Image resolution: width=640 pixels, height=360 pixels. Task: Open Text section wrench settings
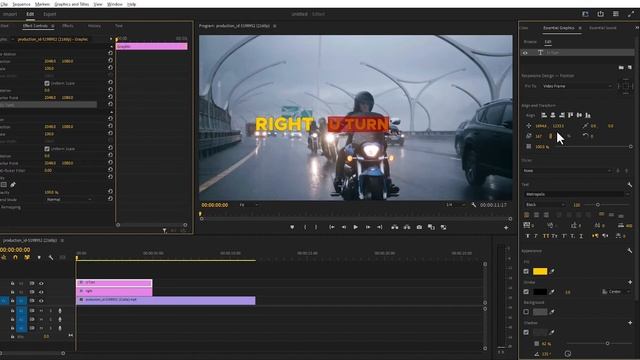click(x=629, y=184)
